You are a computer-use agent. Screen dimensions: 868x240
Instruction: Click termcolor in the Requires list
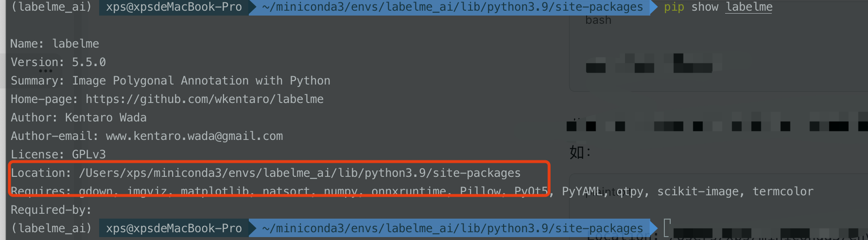[x=782, y=192]
